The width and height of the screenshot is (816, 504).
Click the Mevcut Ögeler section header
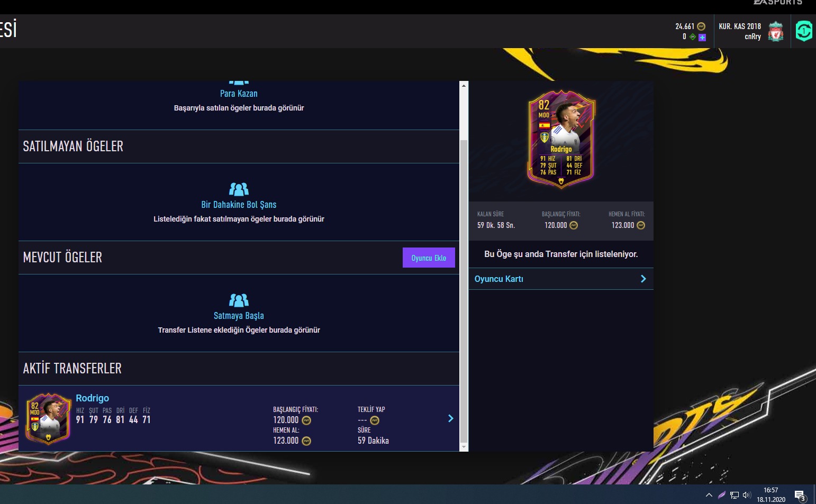point(239,258)
